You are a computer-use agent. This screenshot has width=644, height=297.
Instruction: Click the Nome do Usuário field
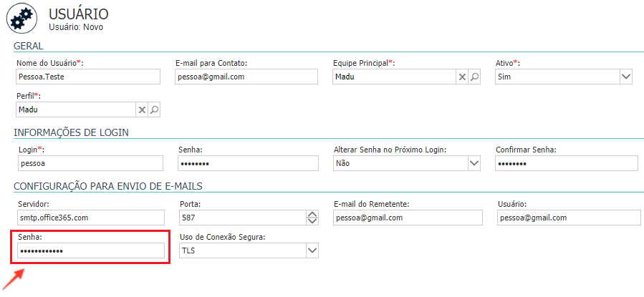(87, 77)
